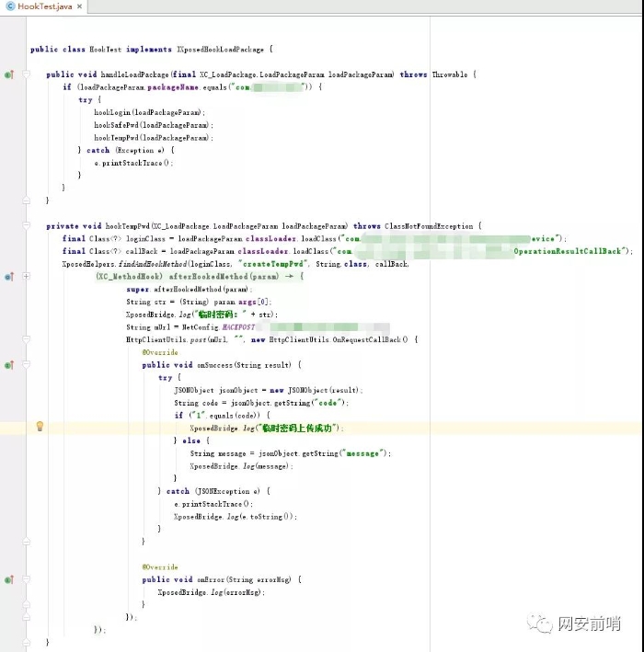
Task: Click the hookSafePwd method call
Action: pyautogui.click(x=115, y=125)
